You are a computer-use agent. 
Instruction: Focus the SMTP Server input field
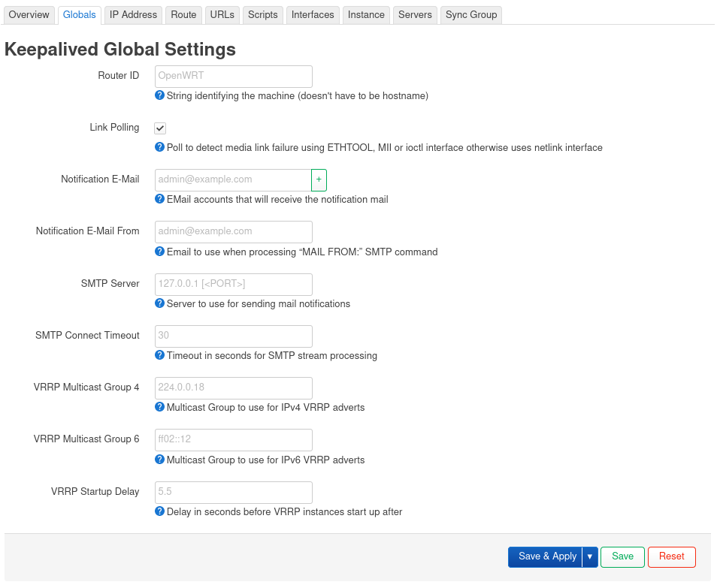234,284
